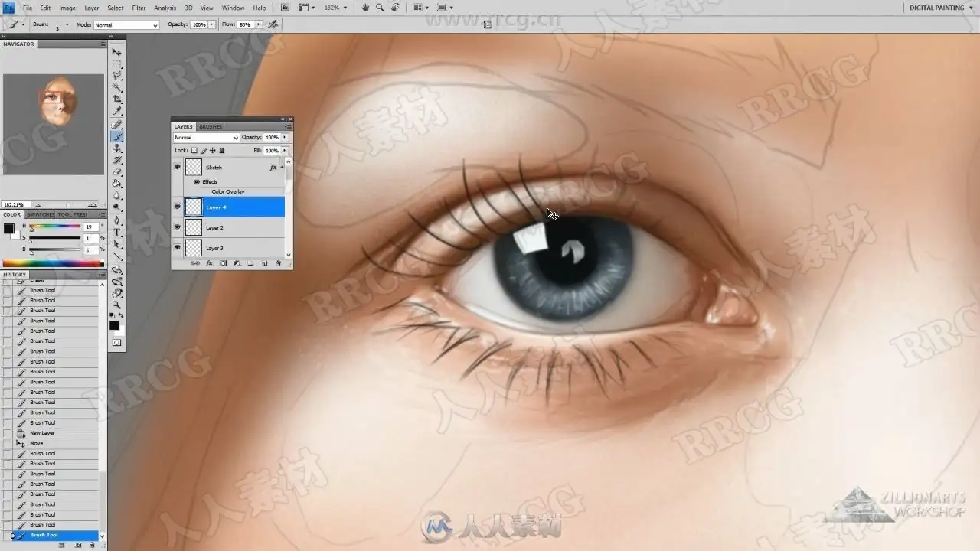Image resolution: width=980 pixels, height=551 pixels.
Task: Add a layer style via fx button
Action: [209, 263]
